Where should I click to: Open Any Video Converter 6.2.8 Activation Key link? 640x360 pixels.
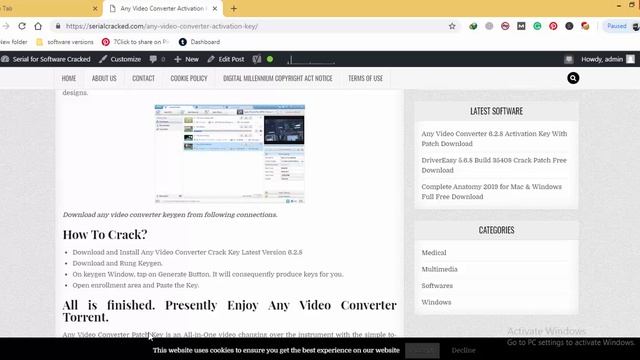pos(494,139)
